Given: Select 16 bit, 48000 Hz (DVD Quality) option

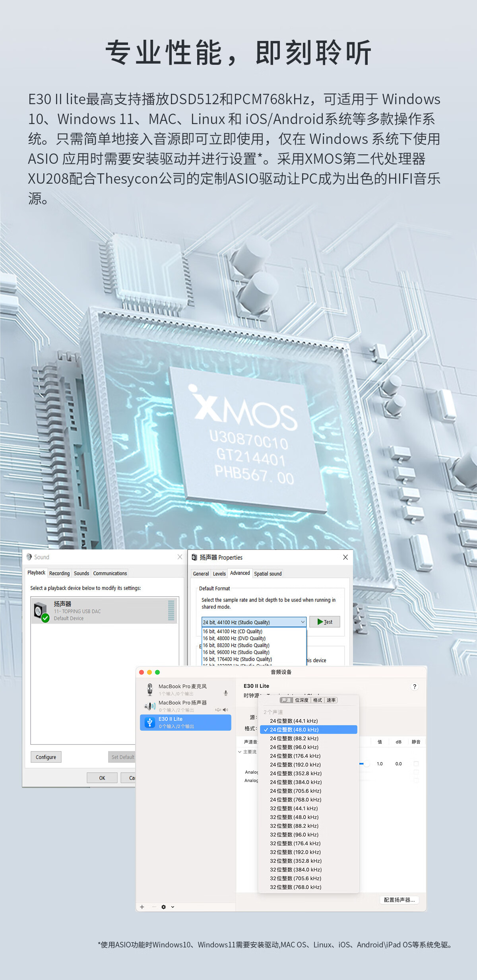Looking at the screenshot, I should [234, 638].
